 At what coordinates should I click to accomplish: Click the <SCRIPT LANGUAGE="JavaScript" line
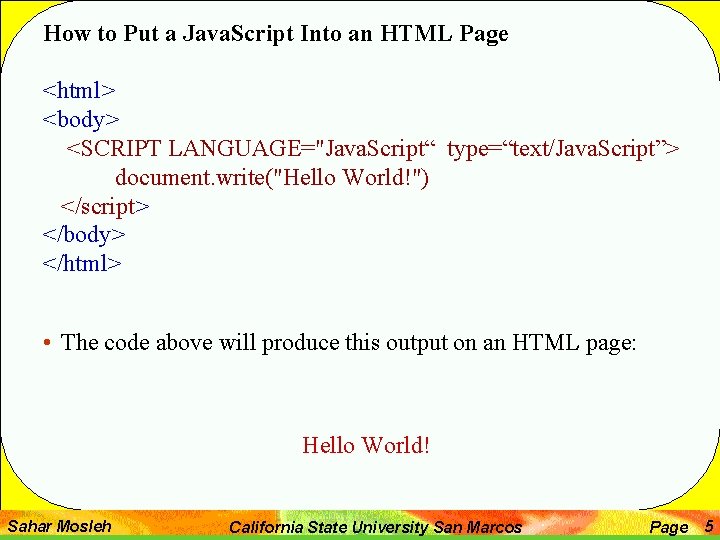[373, 149]
